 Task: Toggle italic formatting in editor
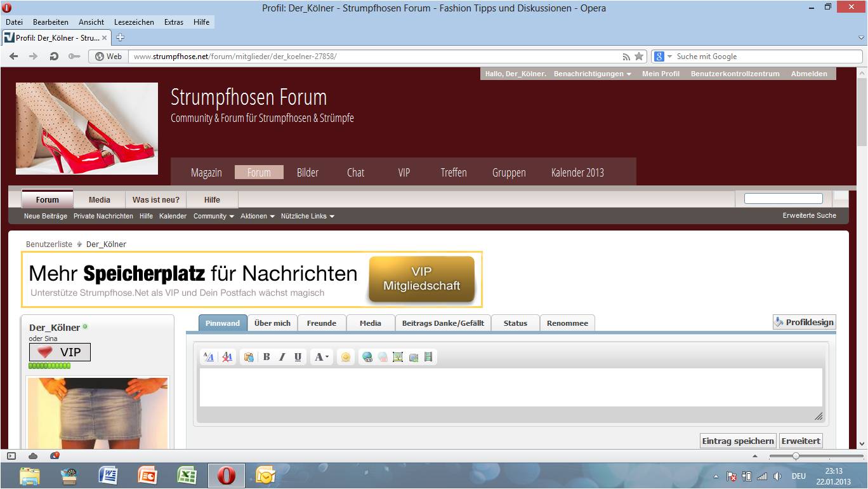[x=282, y=357]
